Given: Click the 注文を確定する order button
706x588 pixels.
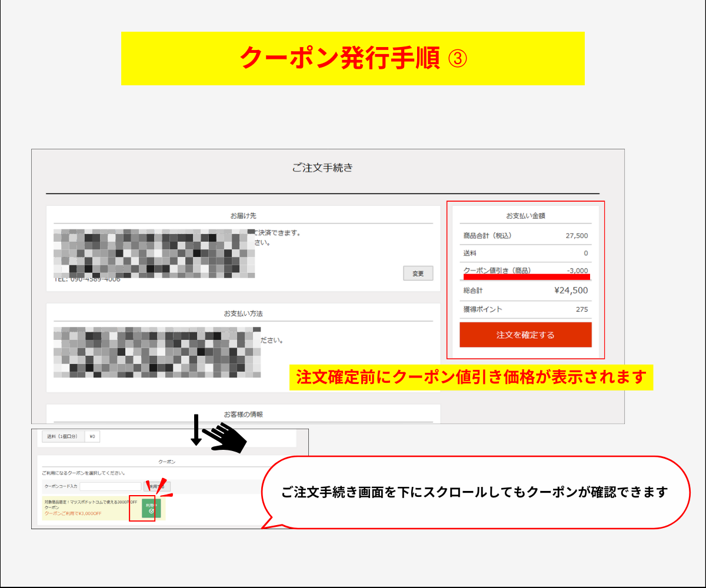Looking at the screenshot, I should [525, 335].
